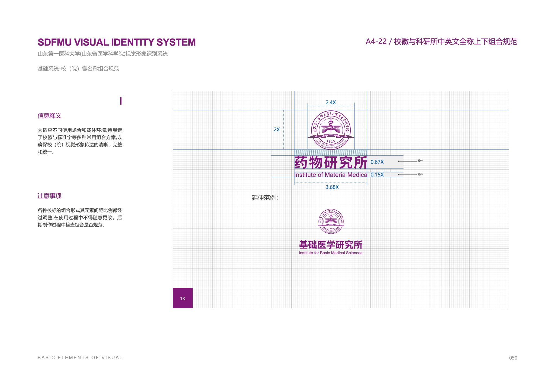Click the BASIC ELEMENTS OF VISUAL footer

80,358
